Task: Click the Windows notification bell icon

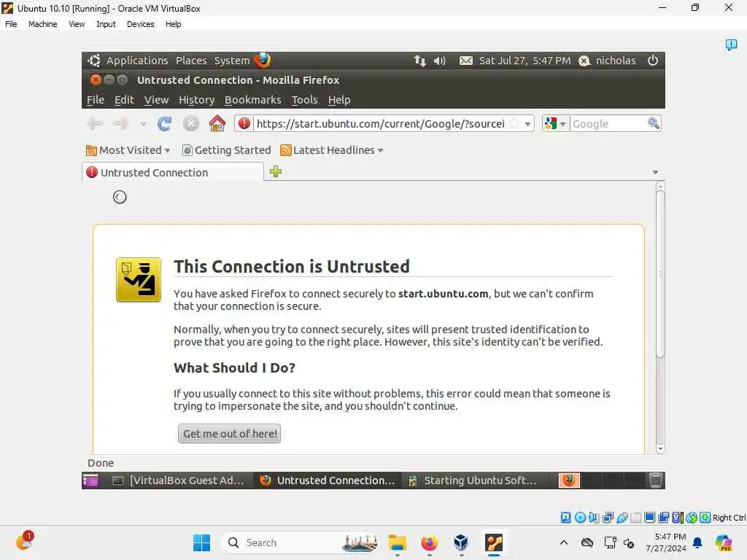Action: [x=697, y=542]
